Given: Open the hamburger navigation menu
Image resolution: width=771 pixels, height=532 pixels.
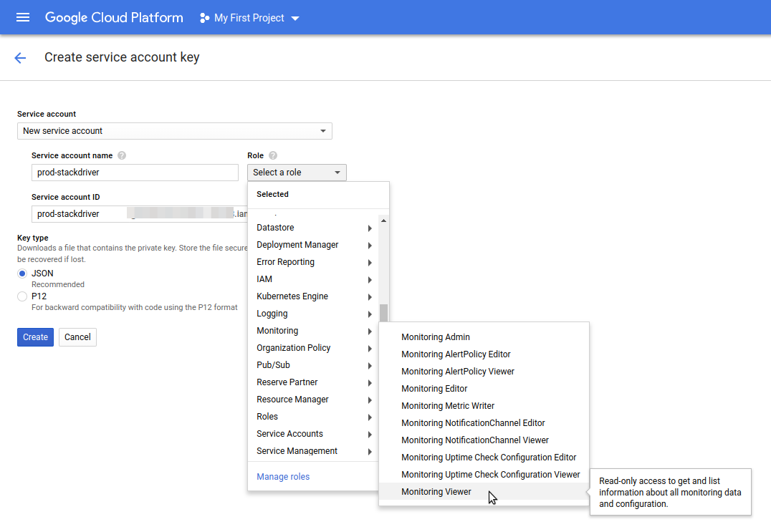Looking at the screenshot, I should [23, 17].
